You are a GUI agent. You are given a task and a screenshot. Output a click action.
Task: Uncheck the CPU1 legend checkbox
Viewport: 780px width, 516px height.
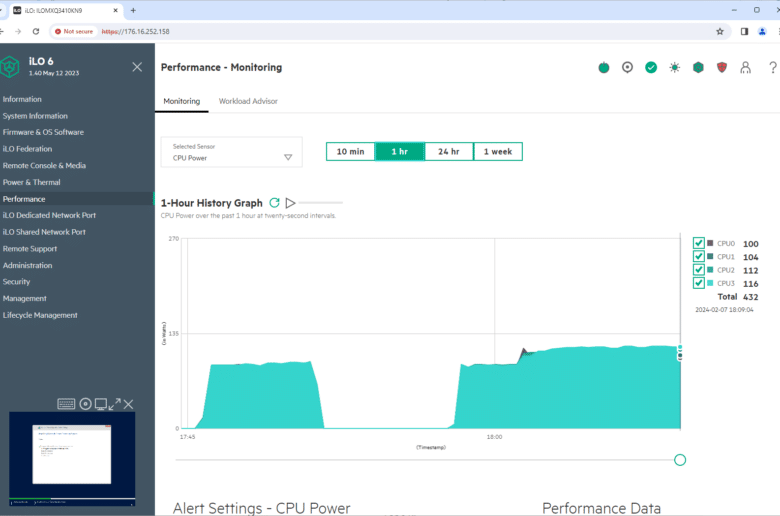[698, 256]
